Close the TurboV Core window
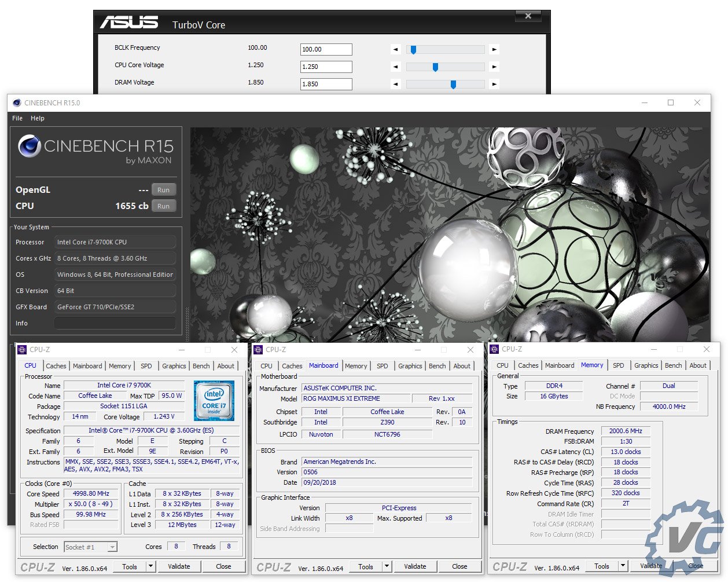Image resolution: width=728 pixels, height=582 pixels. pos(528,16)
